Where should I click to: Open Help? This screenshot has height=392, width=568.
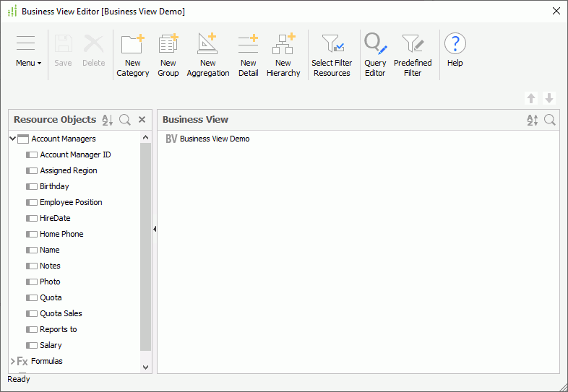(x=455, y=51)
